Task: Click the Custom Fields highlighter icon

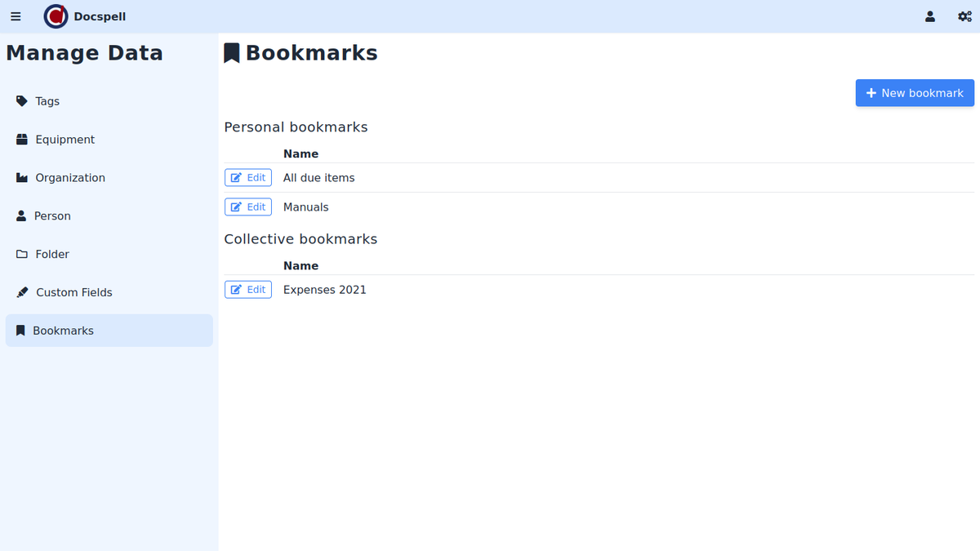Action: tap(22, 292)
